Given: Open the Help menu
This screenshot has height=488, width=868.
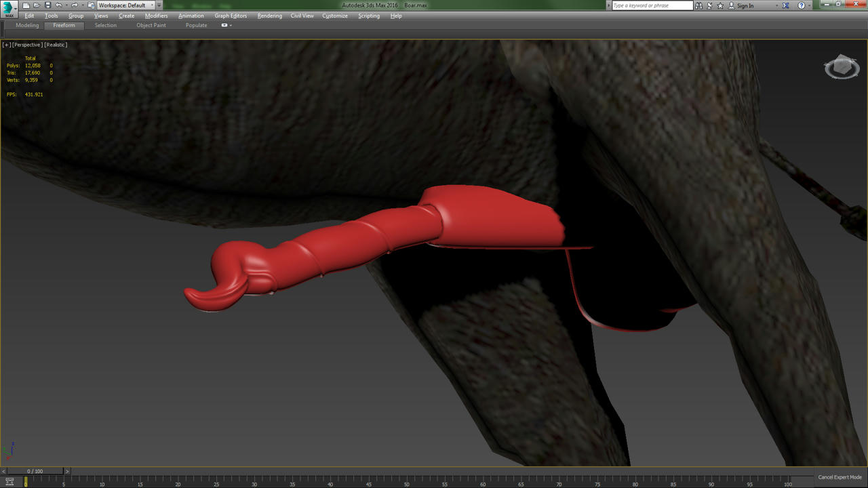Looking at the screenshot, I should click(396, 16).
